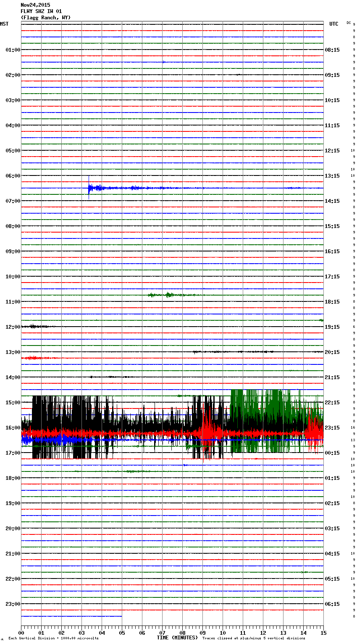
Task: Click the Traces clipped footer note
Action: pyautogui.click(x=254, y=638)
